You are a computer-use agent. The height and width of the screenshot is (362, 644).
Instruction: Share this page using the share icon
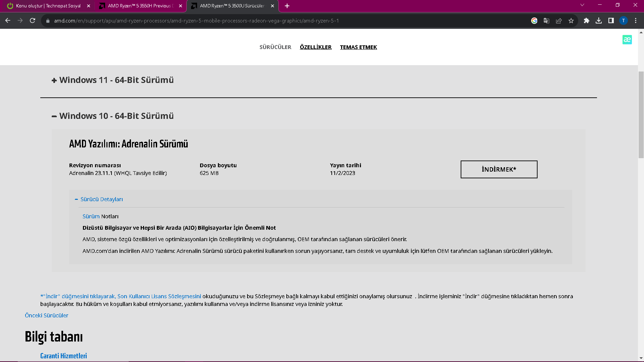[x=559, y=21]
